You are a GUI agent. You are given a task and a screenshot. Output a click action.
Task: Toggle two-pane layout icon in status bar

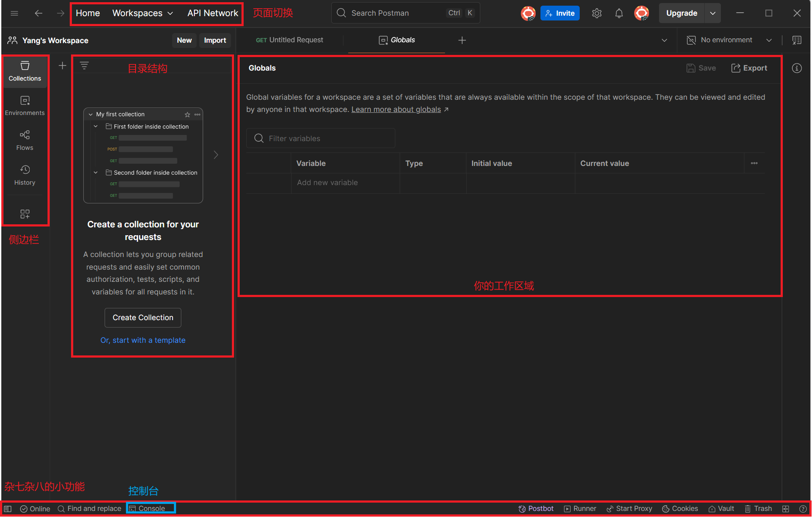785,509
